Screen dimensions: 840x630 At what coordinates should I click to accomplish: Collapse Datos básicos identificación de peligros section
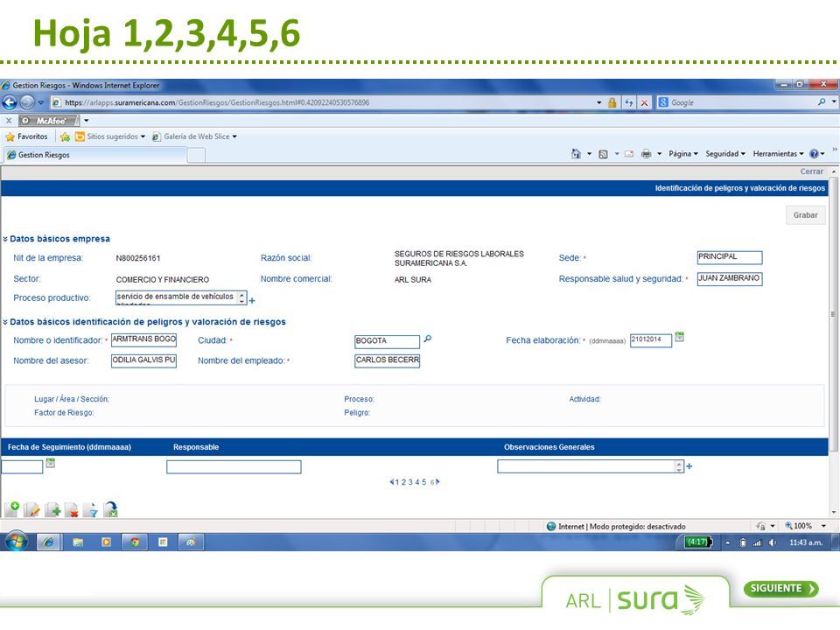pos(5,322)
